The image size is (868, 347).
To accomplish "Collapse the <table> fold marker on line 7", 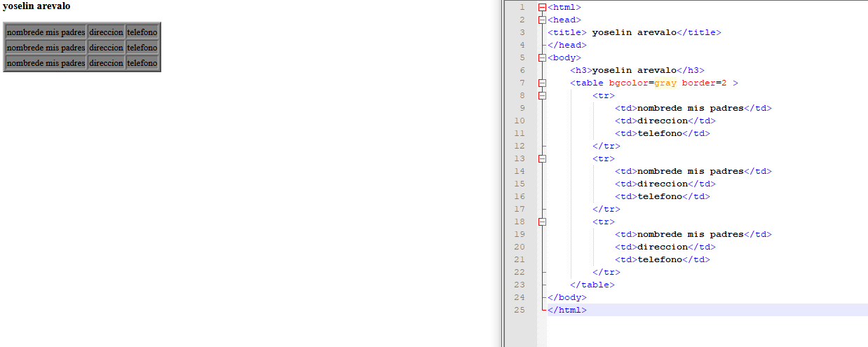I will [542, 83].
